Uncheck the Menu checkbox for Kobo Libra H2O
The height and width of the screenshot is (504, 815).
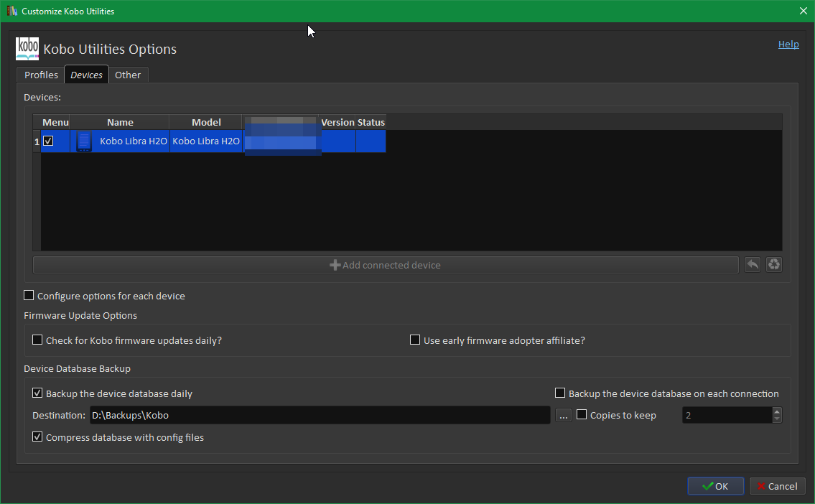click(48, 141)
